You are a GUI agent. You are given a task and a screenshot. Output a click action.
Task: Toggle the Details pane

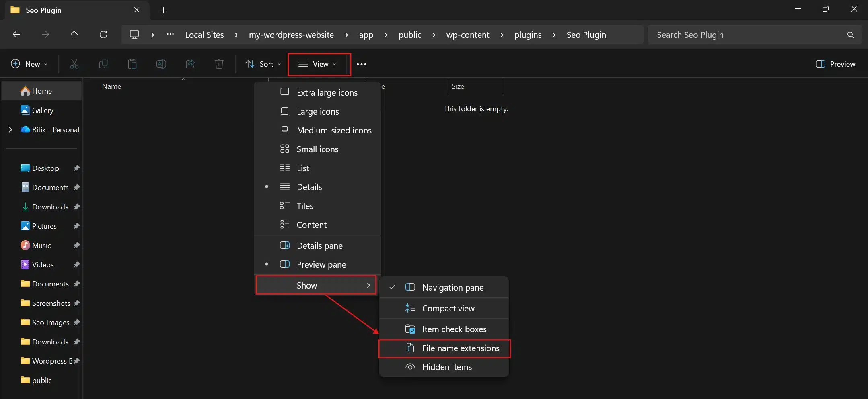[x=317, y=246]
